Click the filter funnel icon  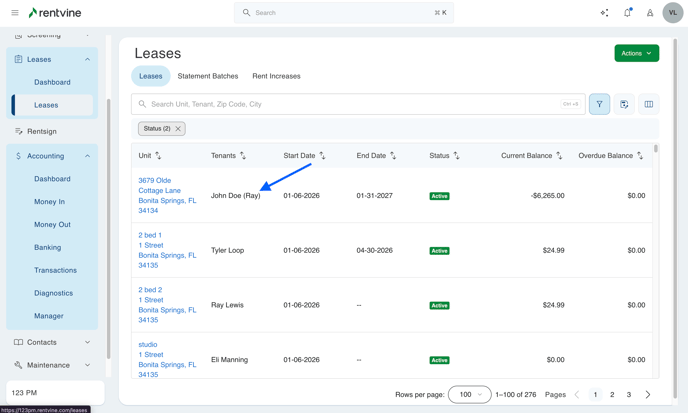[599, 104]
